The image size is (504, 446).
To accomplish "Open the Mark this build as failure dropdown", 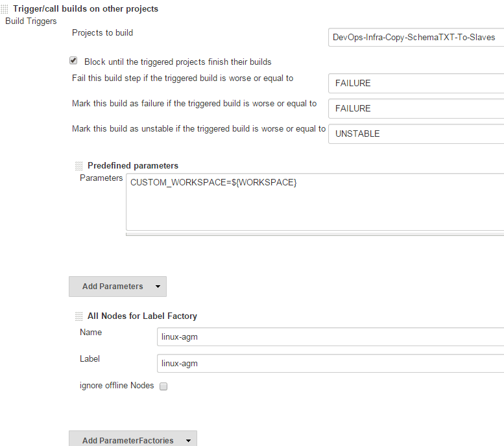I will point(416,108).
